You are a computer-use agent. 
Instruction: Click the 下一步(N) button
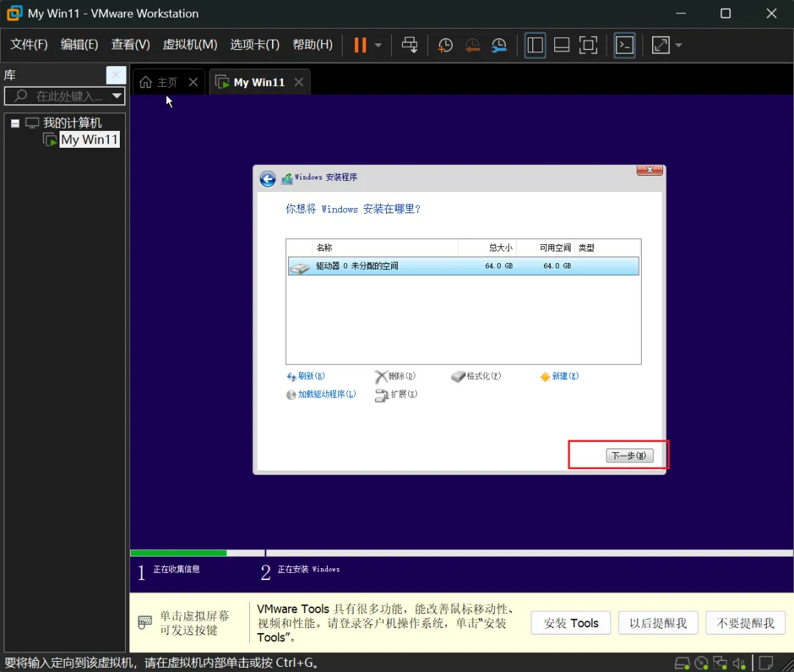[x=629, y=455]
